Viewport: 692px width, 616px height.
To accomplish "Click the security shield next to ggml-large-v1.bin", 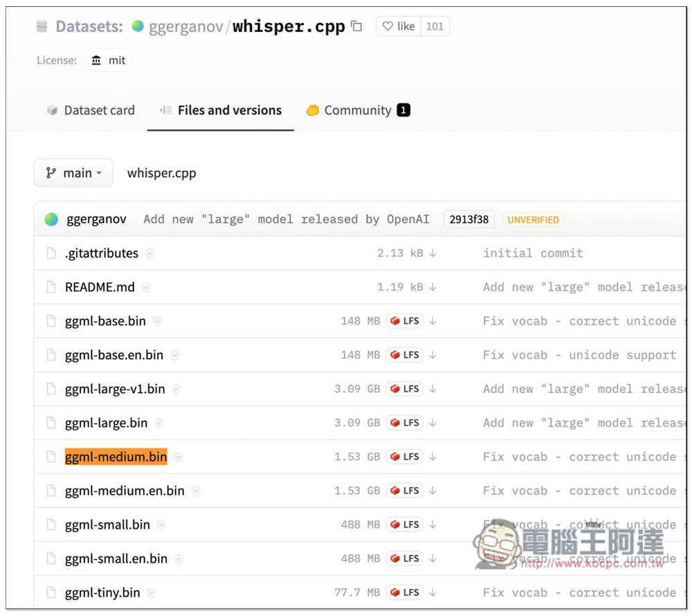I will (x=176, y=389).
